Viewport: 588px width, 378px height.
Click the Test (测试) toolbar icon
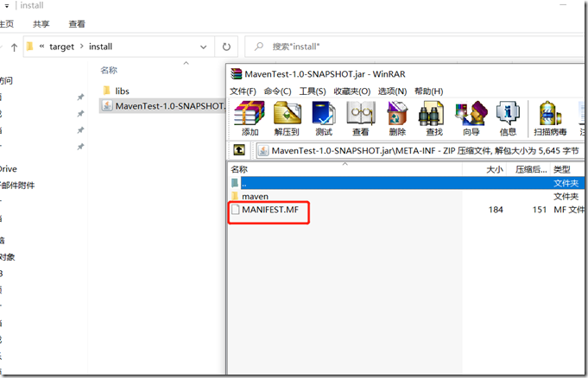[x=324, y=118]
